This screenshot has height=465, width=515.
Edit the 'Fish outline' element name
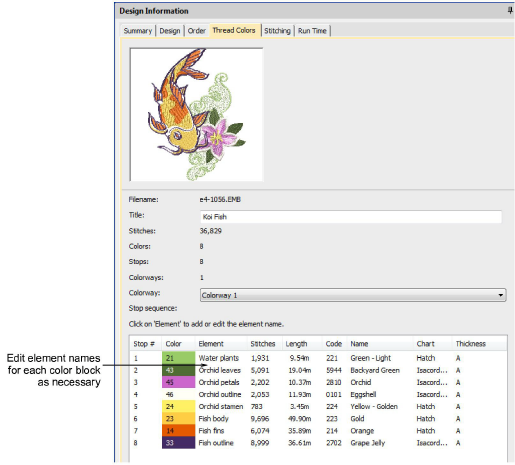216,443
